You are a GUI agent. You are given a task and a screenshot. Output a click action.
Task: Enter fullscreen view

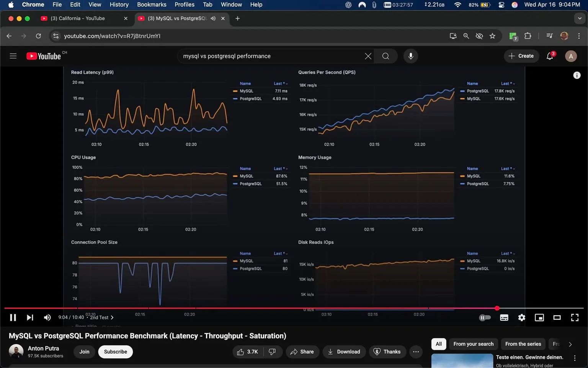(x=575, y=317)
